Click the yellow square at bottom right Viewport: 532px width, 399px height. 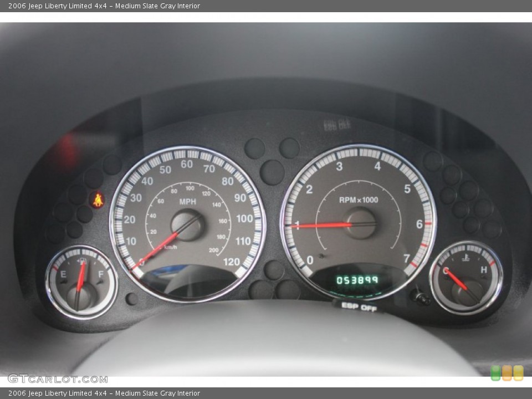pos(518,373)
